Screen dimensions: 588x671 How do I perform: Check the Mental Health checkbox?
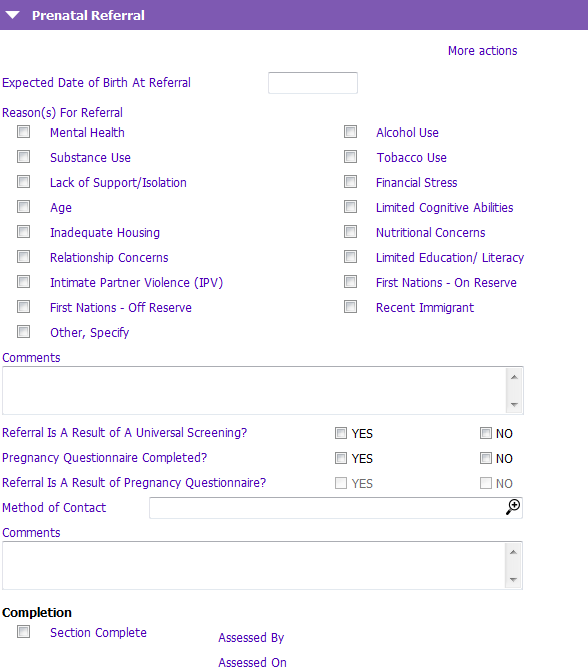24,132
